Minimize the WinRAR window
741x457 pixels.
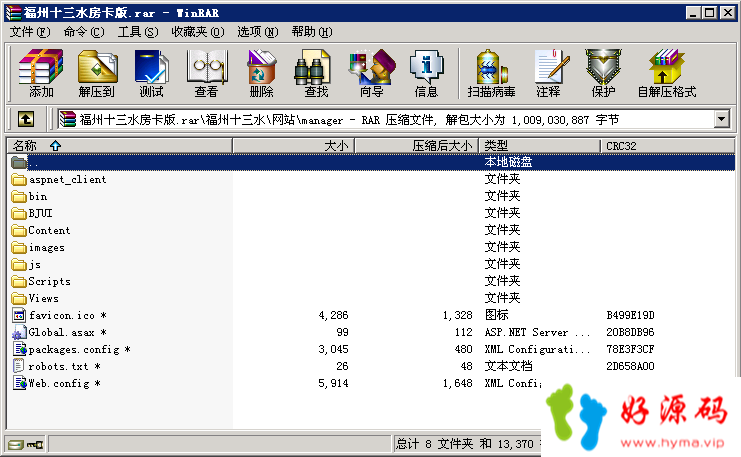pos(693,13)
